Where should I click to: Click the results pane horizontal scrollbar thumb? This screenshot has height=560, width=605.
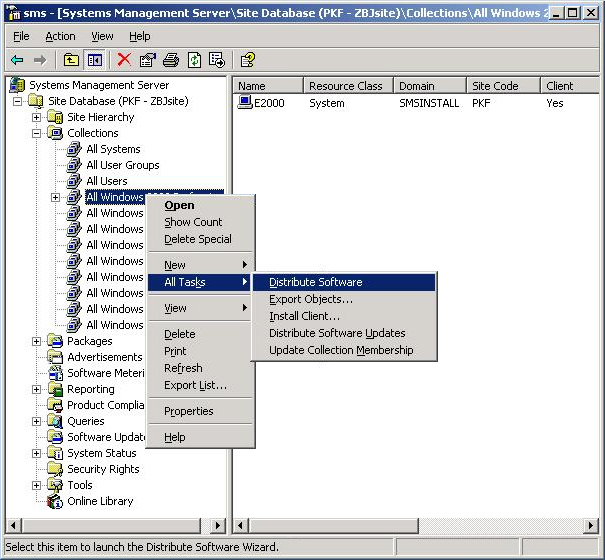coord(333,526)
